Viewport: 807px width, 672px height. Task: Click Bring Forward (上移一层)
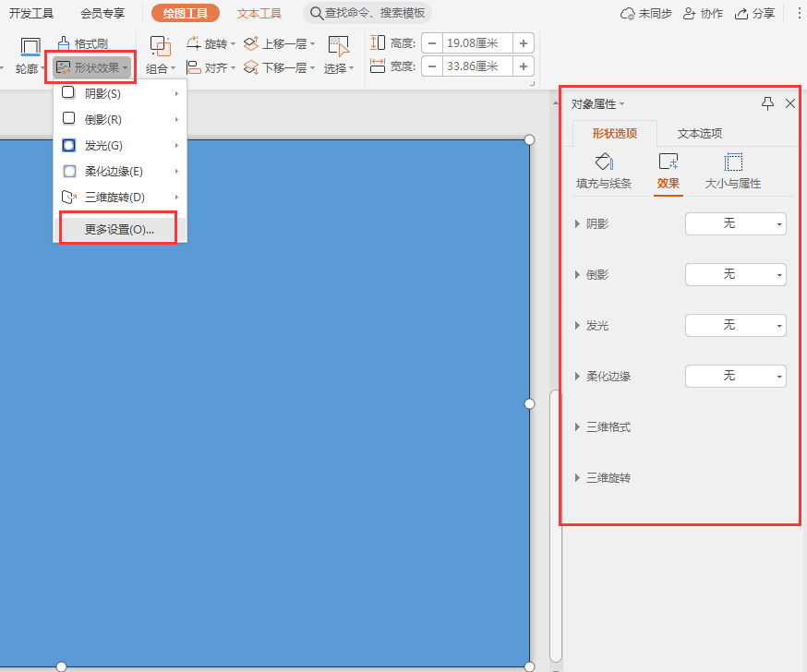click(x=280, y=43)
